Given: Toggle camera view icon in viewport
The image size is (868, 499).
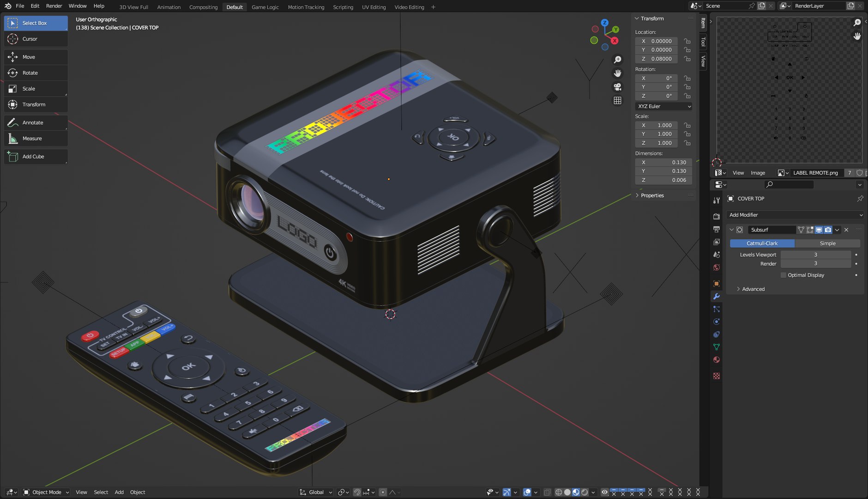Looking at the screenshot, I should 617,87.
